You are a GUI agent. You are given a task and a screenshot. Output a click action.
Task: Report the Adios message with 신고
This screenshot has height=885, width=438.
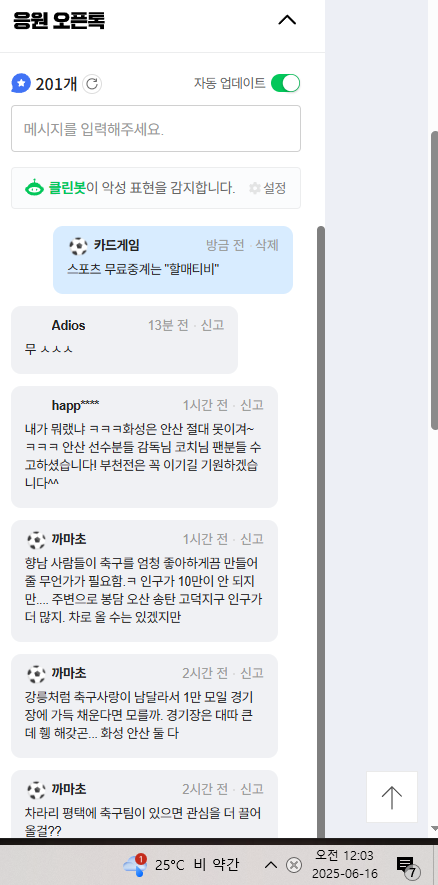point(212,326)
